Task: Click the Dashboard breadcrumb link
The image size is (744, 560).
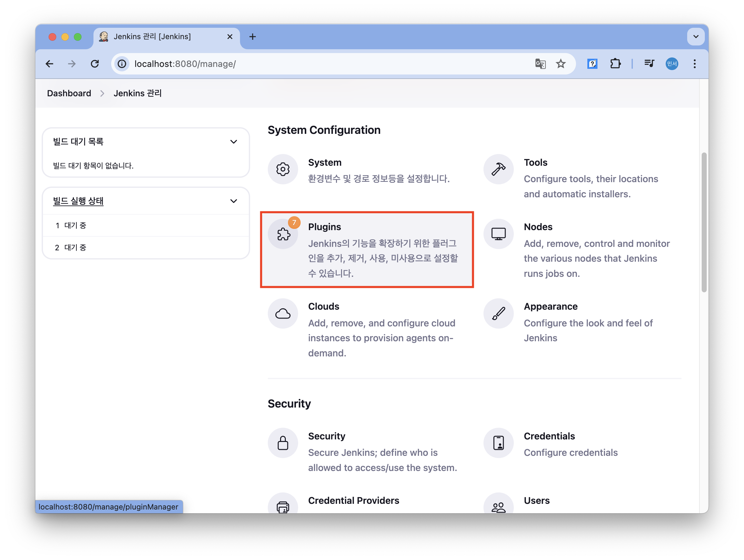Action: point(69,93)
